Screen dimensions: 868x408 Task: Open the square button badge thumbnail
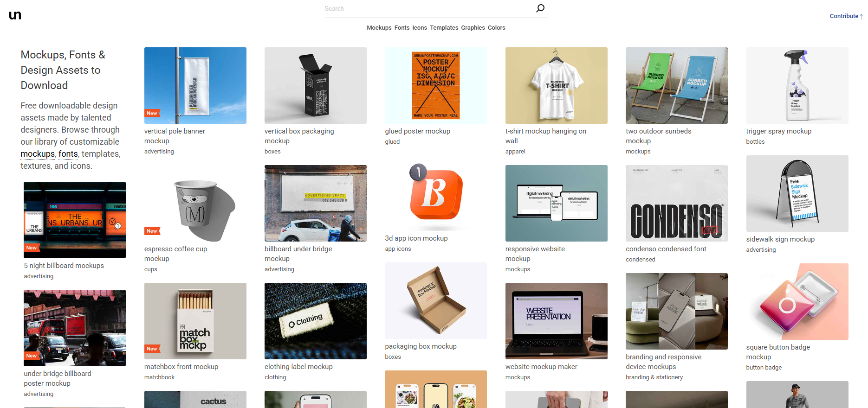point(797,301)
